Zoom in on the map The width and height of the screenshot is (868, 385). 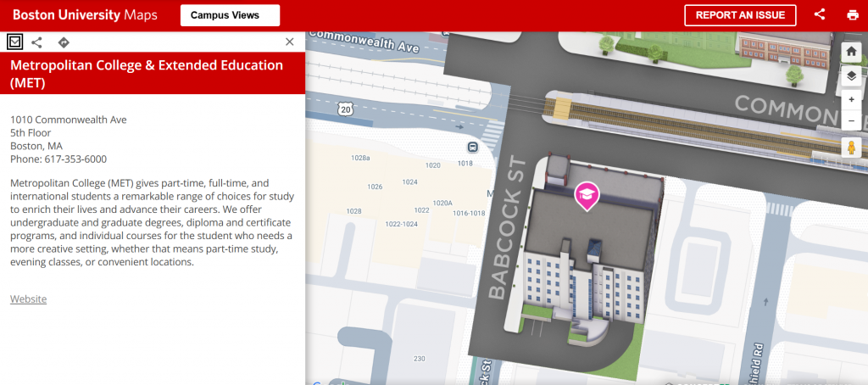[851, 99]
